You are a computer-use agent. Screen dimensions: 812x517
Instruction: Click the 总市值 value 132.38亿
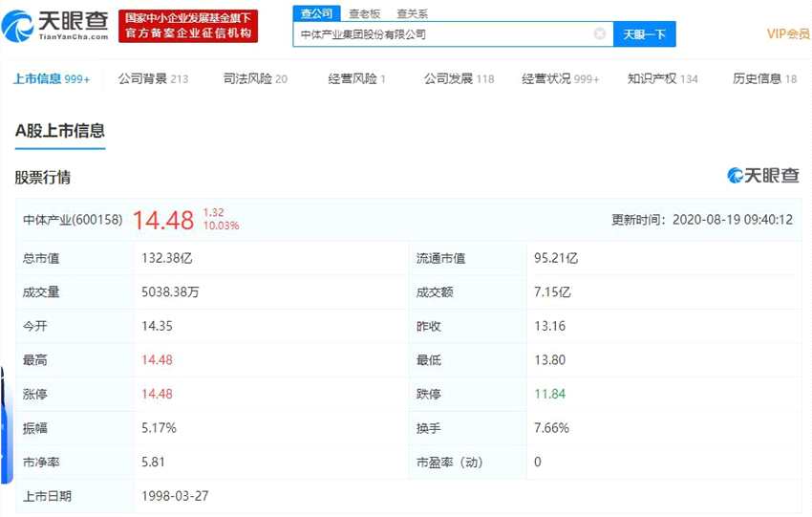[x=167, y=258]
